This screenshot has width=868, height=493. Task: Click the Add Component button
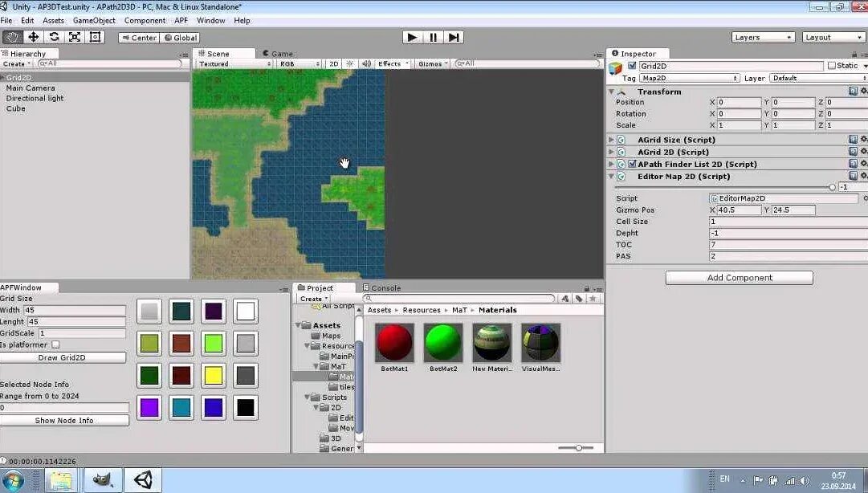739,278
